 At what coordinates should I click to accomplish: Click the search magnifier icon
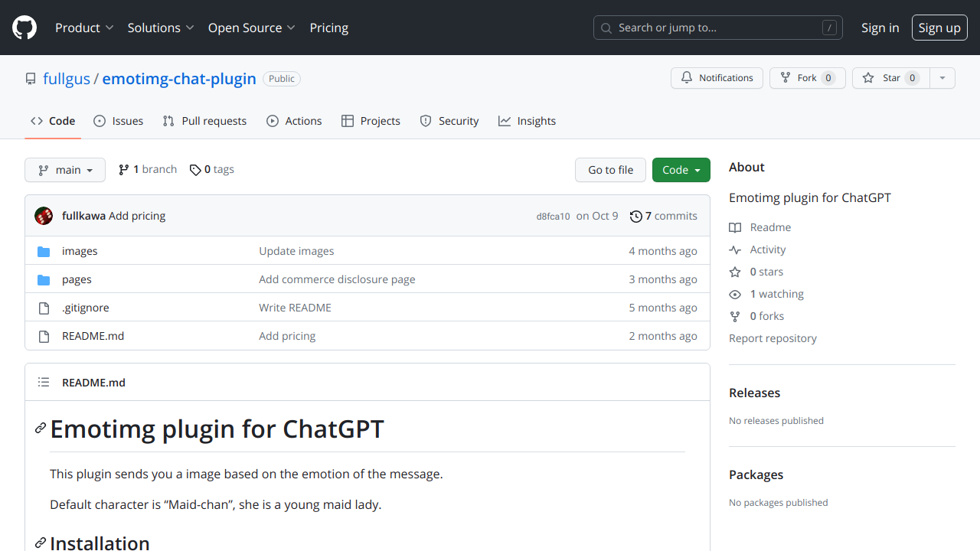point(606,28)
